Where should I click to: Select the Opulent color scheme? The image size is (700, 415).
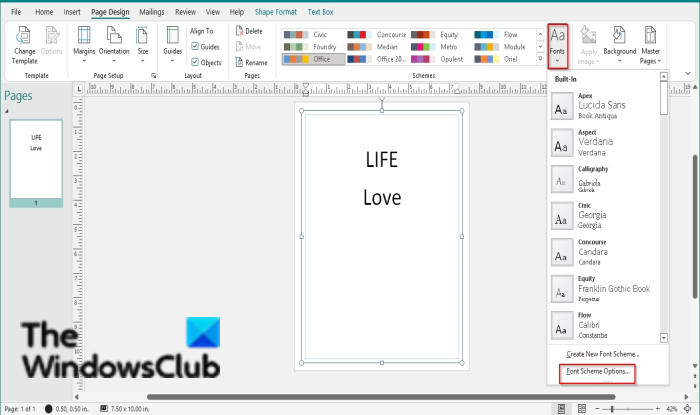[440, 59]
